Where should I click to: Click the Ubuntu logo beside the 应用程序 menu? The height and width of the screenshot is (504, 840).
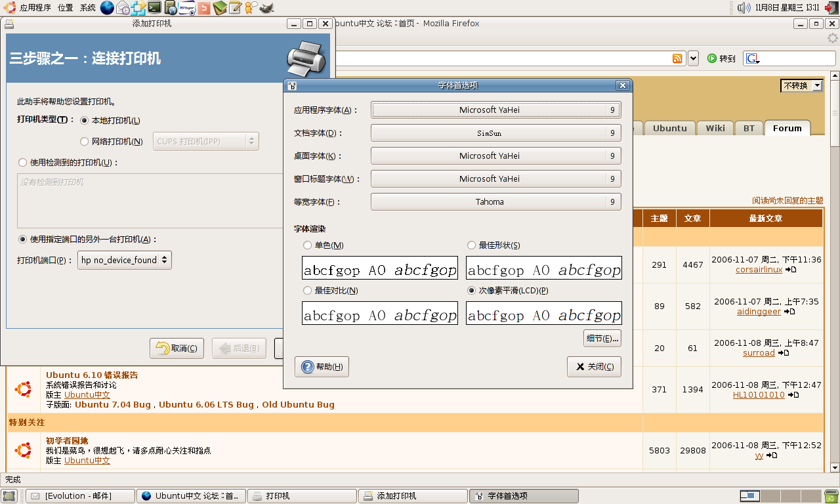click(10, 8)
